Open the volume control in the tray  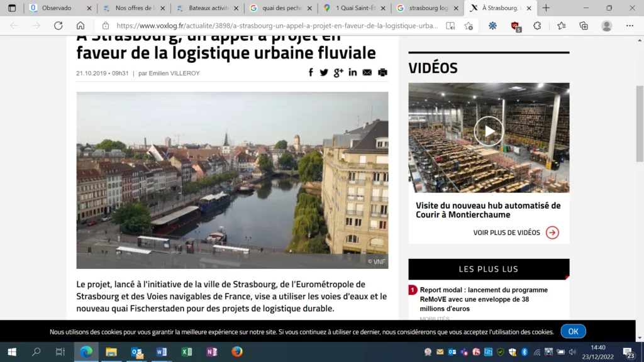[572, 352]
